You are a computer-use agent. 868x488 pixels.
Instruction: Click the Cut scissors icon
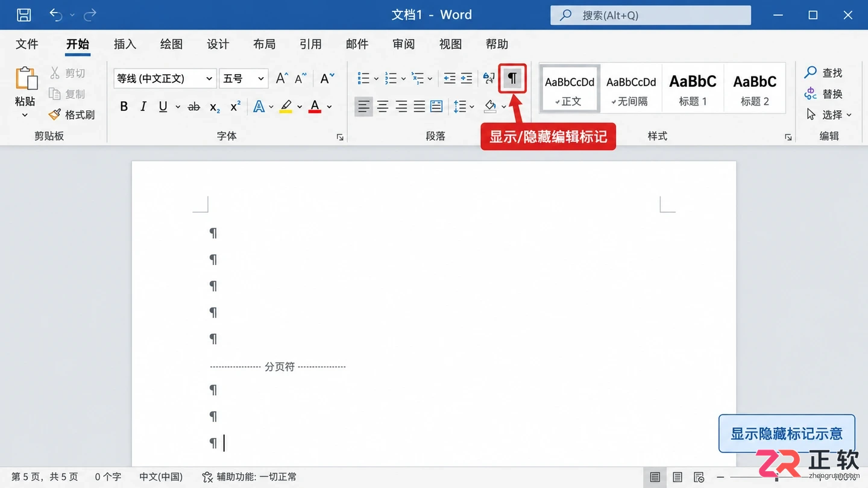(x=55, y=73)
